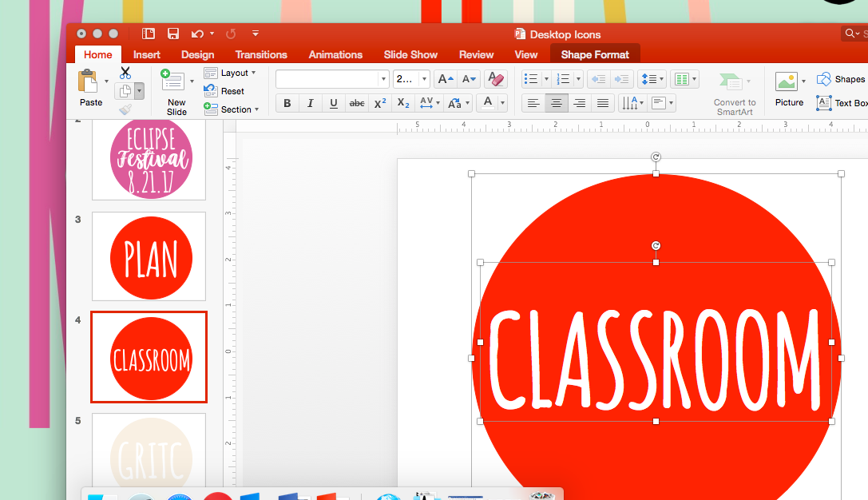Click Convert to SmartArt
This screenshot has width=868, height=500.
(735, 94)
